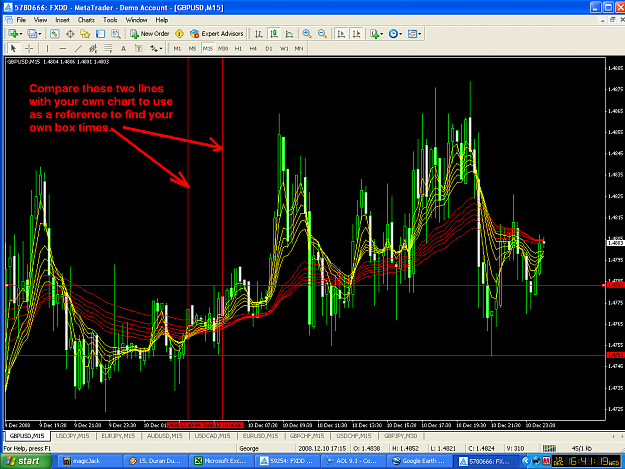Viewport: 625px width, 469px height.
Task: Set timeframe to H1
Action: 238,49
